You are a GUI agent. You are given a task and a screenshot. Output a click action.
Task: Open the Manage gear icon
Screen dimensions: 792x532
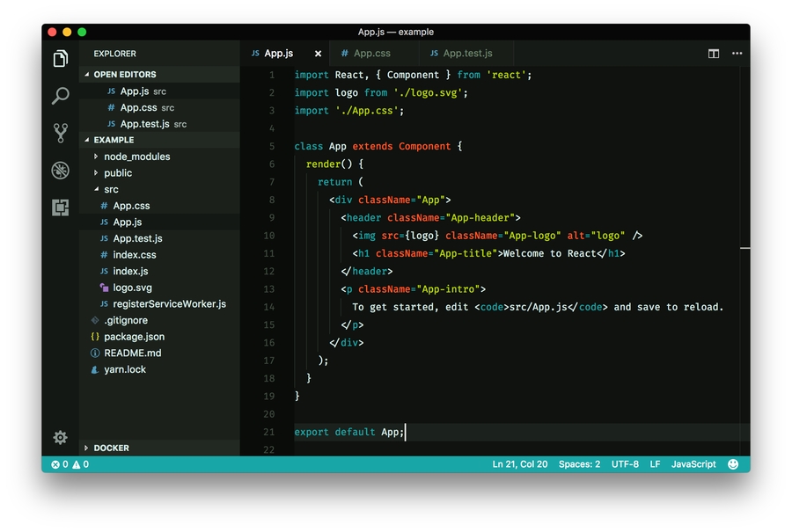click(x=60, y=437)
